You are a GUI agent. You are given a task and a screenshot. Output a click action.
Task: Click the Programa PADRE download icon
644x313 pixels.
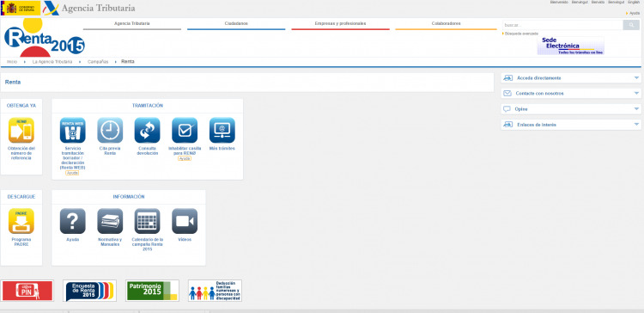[x=21, y=221]
